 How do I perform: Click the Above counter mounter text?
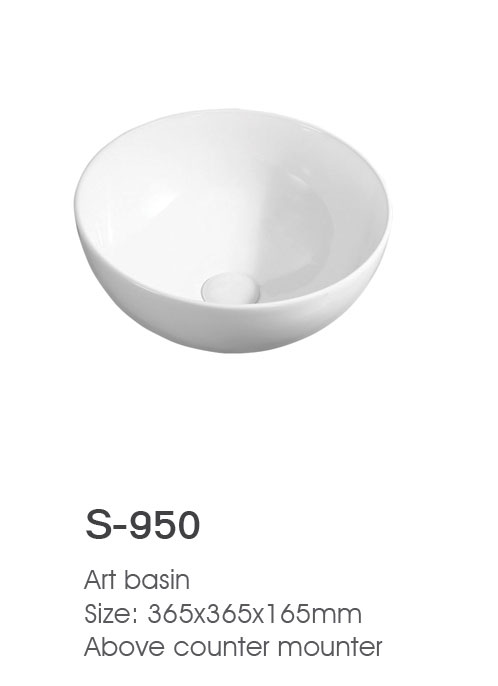233,647
